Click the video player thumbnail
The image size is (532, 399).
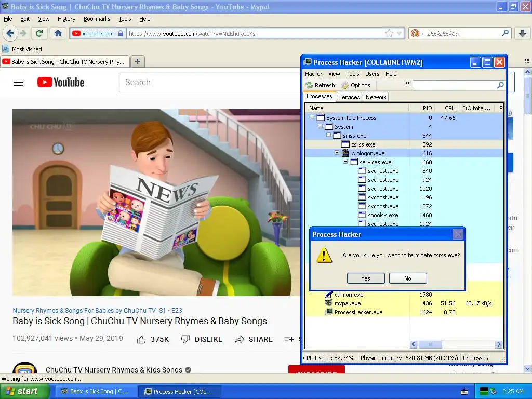pyautogui.click(x=156, y=203)
